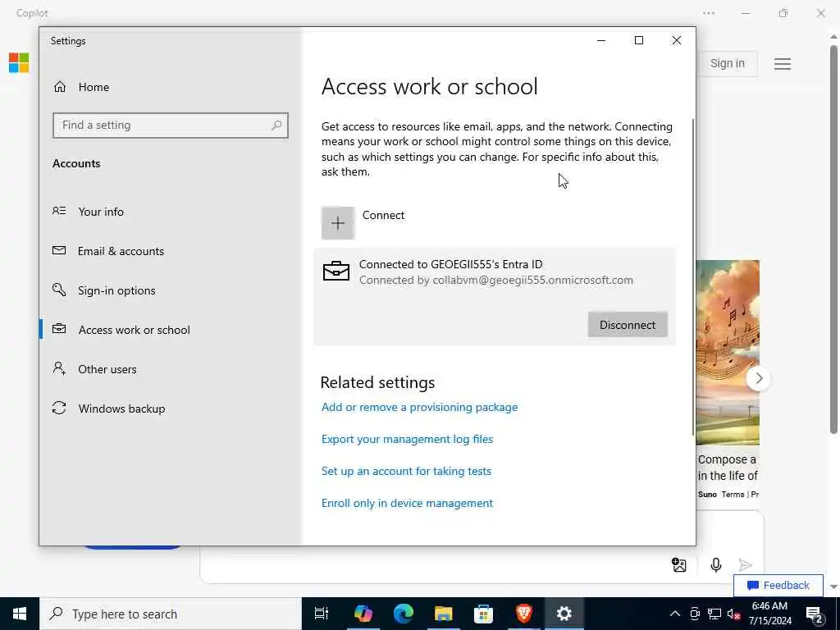Open hamburger menu in Copilot window
840x630 pixels.
coord(782,64)
